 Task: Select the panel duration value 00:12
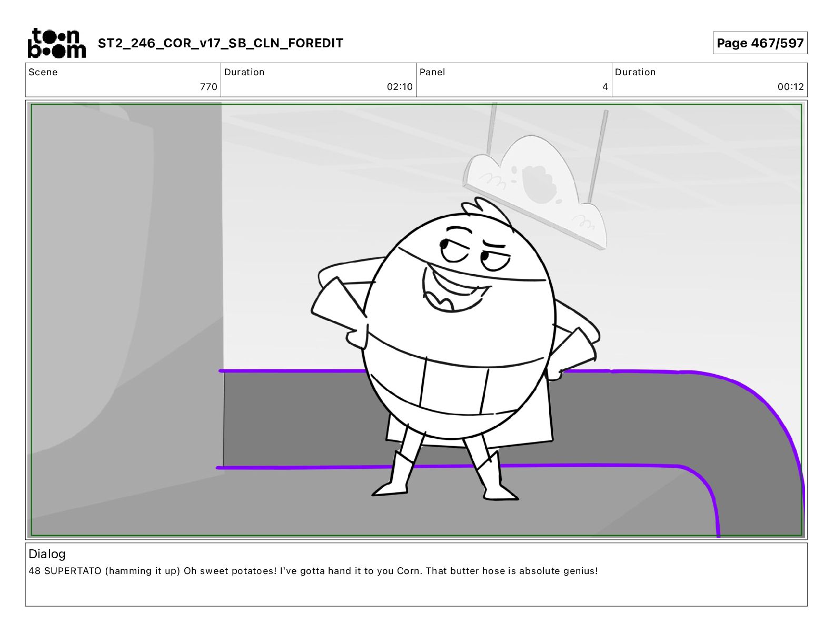pyautogui.click(x=791, y=87)
